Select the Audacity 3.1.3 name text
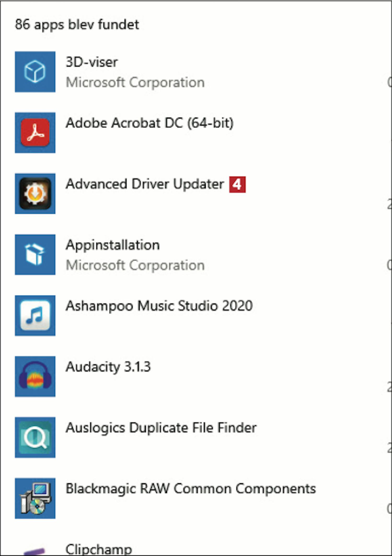This screenshot has width=392, height=556. (x=108, y=367)
